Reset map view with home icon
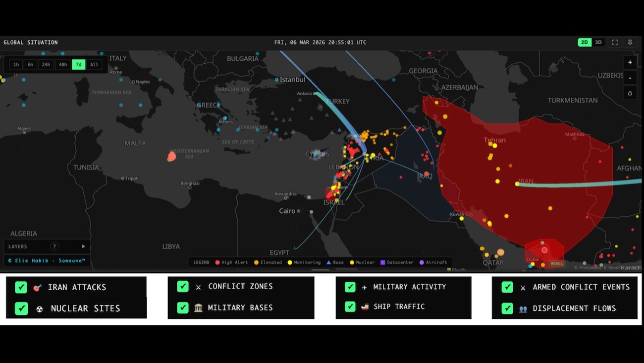Viewport: 644px width, 363px height. (630, 93)
